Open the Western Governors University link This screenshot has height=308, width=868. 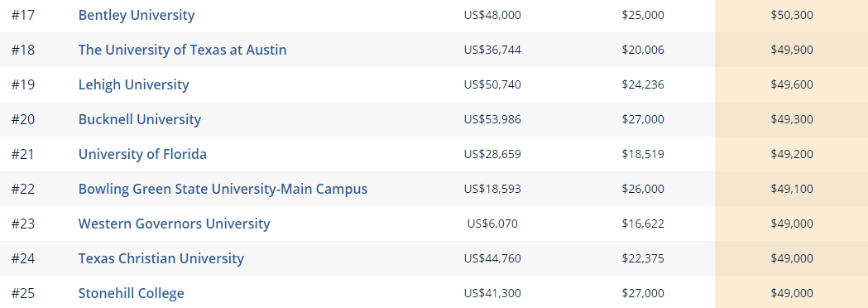point(174,224)
